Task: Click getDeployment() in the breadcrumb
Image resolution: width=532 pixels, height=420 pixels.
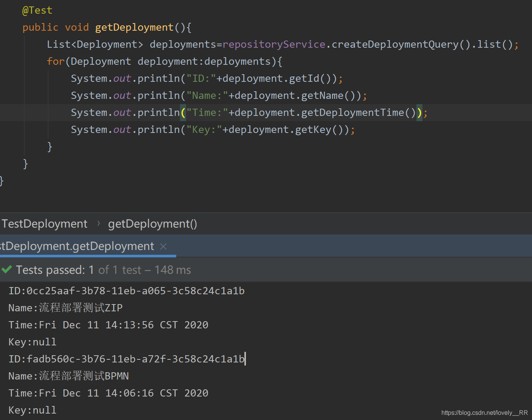Action: (x=152, y=224)
